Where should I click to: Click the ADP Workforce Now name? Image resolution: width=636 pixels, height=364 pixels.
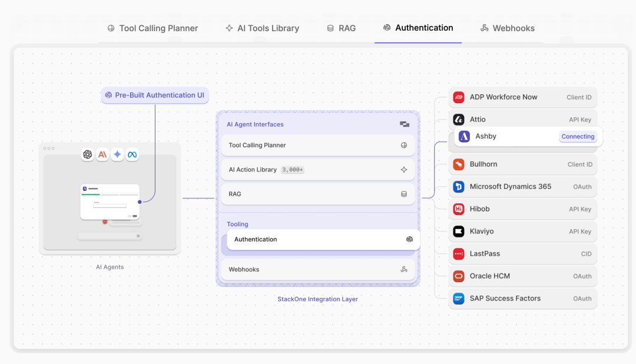(x=503, y=97)
